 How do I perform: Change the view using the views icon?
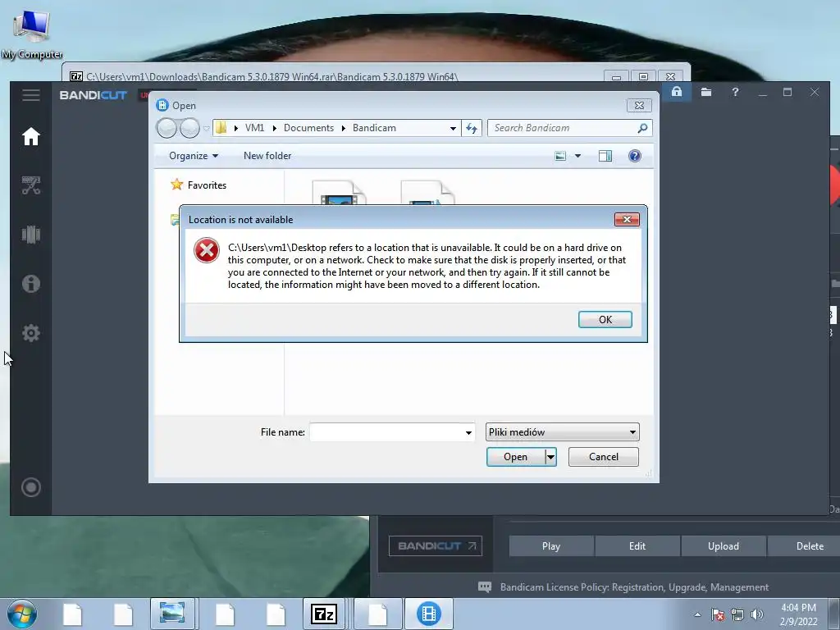(560, 156)
